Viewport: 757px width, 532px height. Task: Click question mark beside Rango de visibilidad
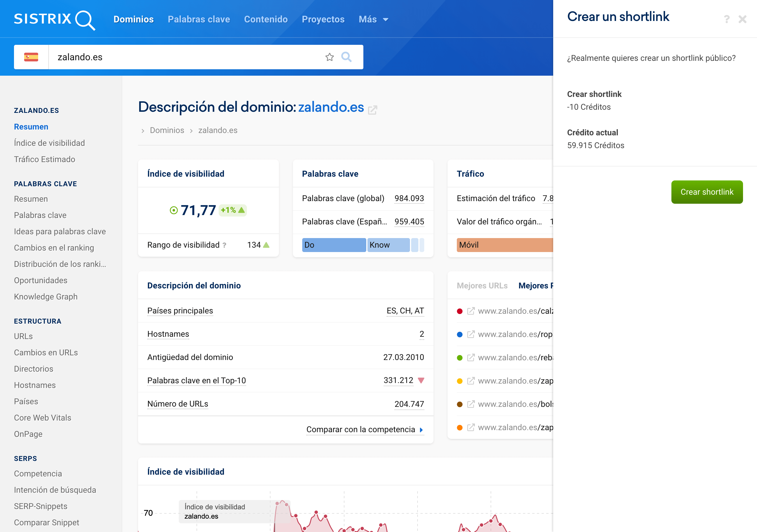click(224, 245)
